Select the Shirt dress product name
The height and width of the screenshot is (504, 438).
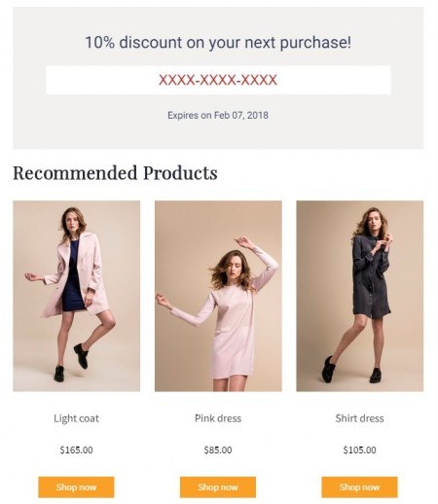click(x=359, y=418)
